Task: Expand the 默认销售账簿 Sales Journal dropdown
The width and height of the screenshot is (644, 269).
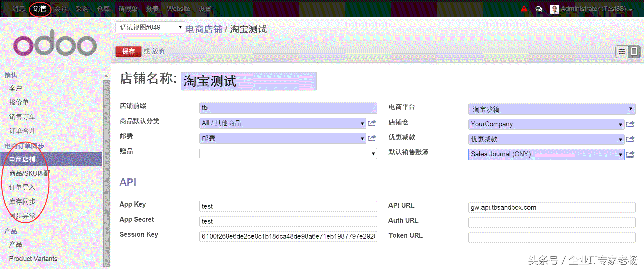Action: tap(620, 155)
